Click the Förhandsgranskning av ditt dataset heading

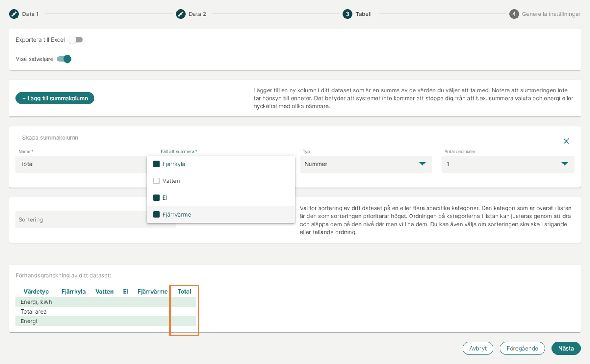pyautogui.click(x=63, y=276)
